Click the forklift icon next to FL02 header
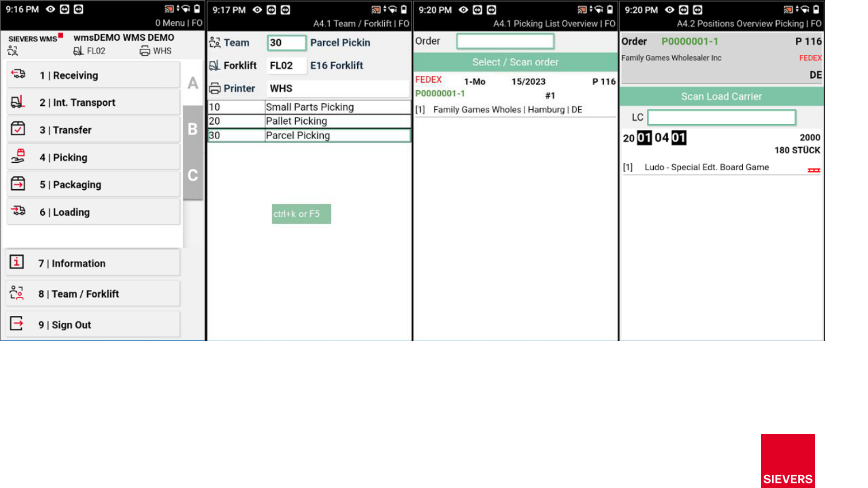The height and width of the screenshot is (488, 868). coord(78,51)
